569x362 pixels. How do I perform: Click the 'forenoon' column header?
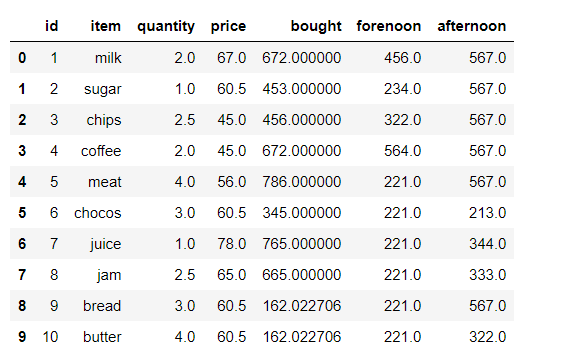[389, 26]
